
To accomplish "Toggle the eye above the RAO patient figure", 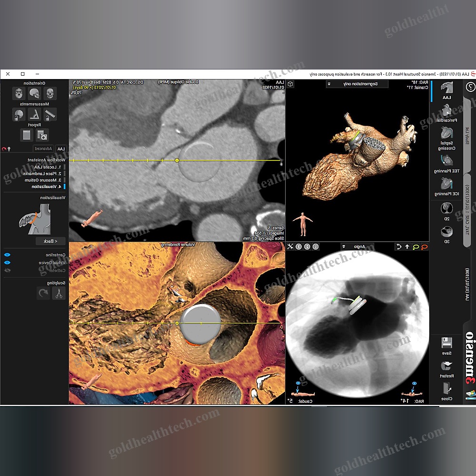I will (414, 383).
